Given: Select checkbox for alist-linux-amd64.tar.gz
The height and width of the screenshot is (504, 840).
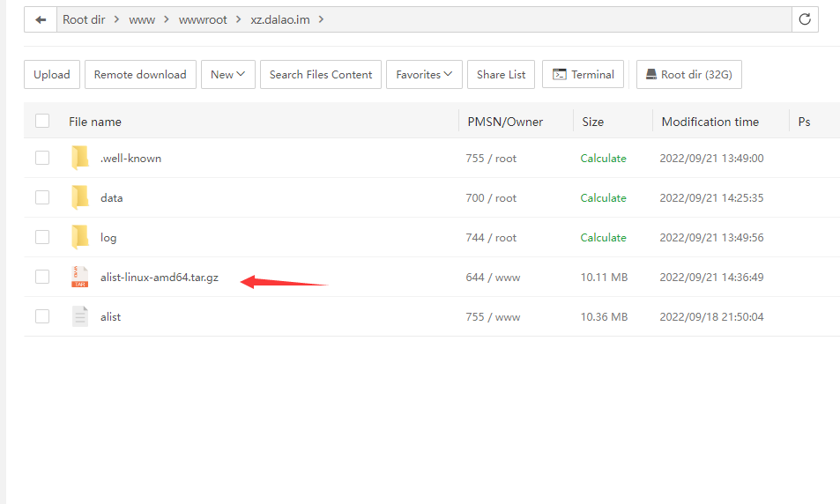Looking at the screenshot, I should (x=42, y=278).
